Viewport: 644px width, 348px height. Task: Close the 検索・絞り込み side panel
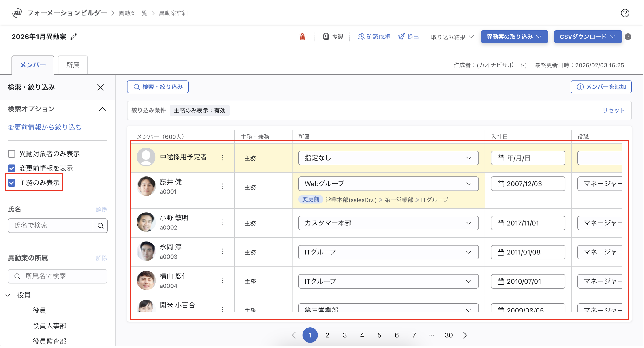pos(101,87)
